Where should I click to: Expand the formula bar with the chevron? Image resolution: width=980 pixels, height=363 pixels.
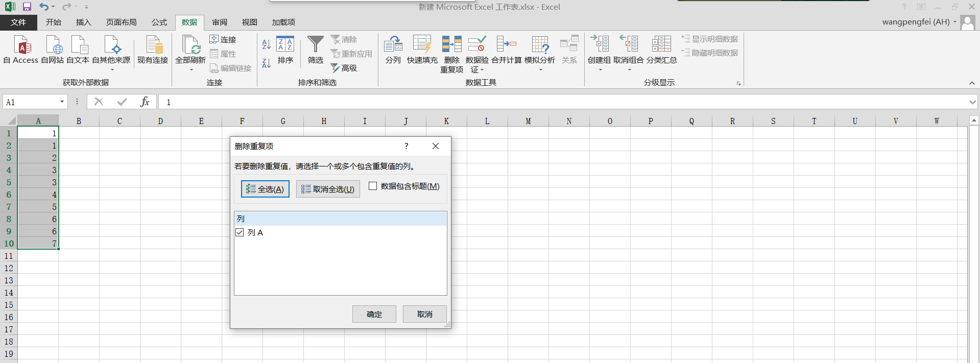click(x=972, y=102)
